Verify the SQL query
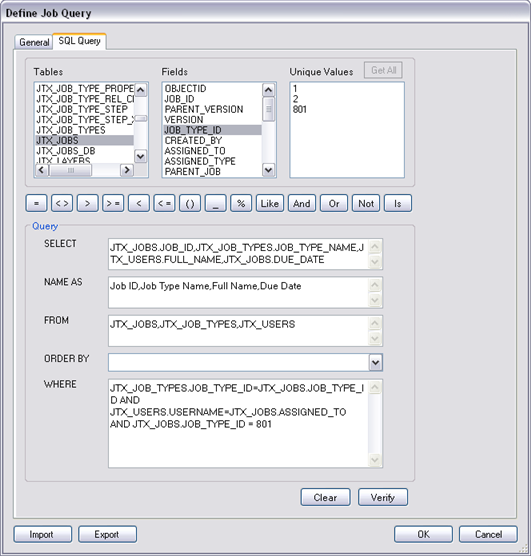This screenshot has height=556, width=531. pos(383,497)
